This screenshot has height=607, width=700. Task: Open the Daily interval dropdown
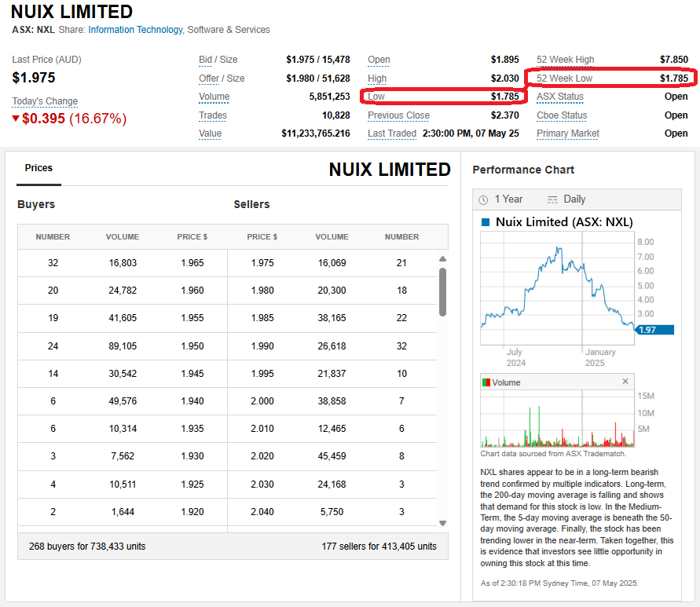[574, 199]
